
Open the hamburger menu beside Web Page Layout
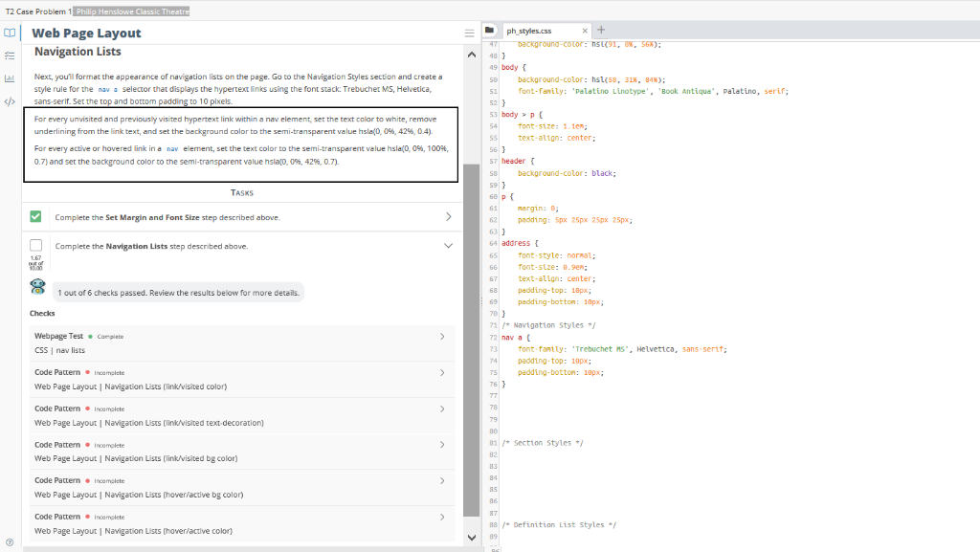(469, 33)
